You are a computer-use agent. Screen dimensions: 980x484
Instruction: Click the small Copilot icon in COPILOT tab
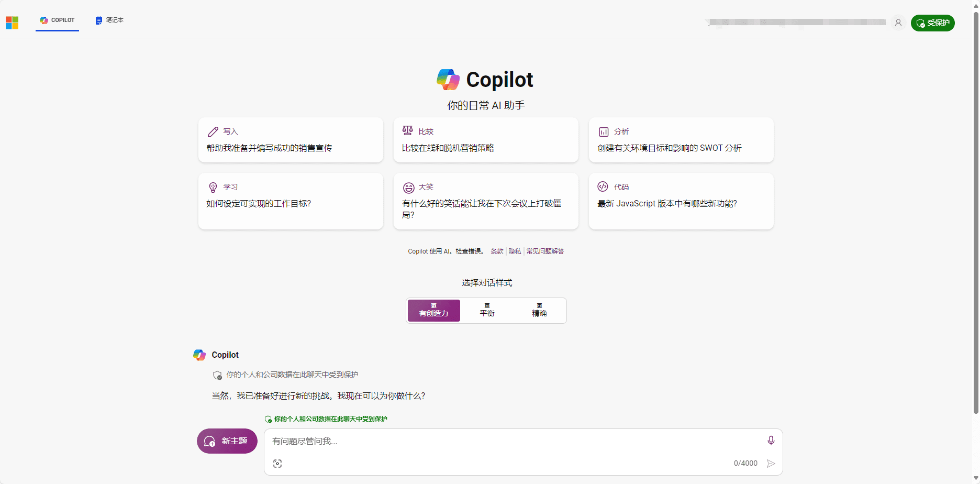(x=44, y=20)
